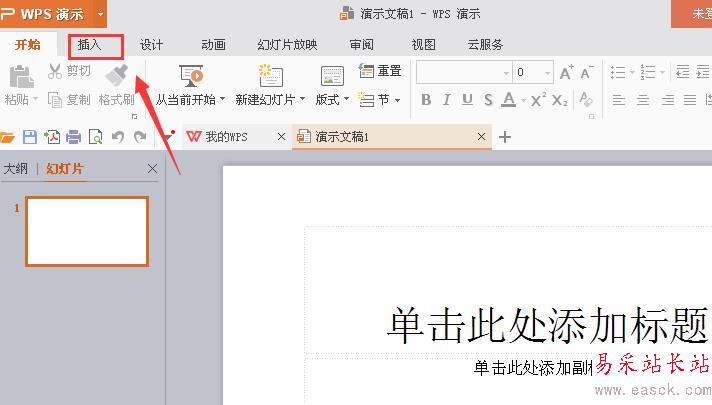The width and height of the screenshot is (712, 405).
Task: Add a new document tab with plus
Action: (505, 137)
